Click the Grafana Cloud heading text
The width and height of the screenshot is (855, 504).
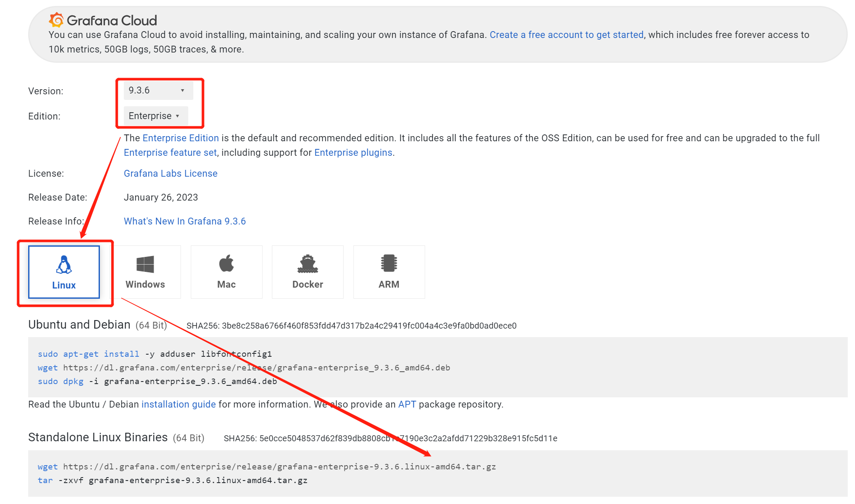coord(112,20)
